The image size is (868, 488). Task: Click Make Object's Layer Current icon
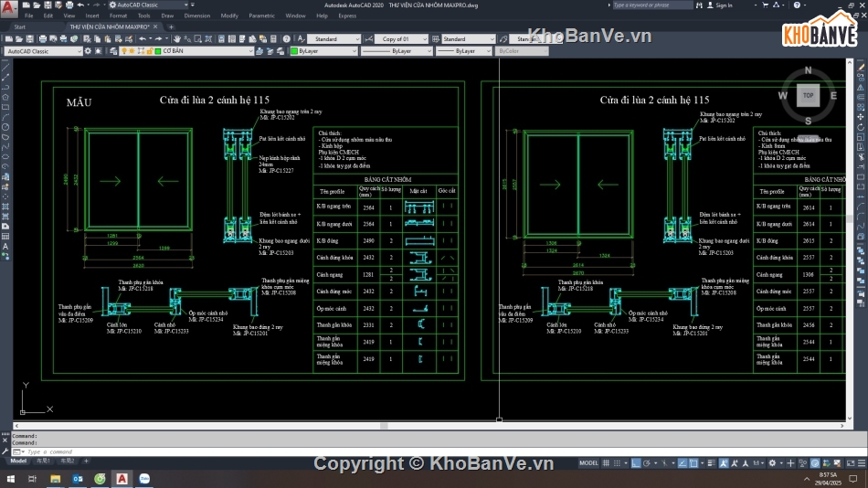pos(259,51)
